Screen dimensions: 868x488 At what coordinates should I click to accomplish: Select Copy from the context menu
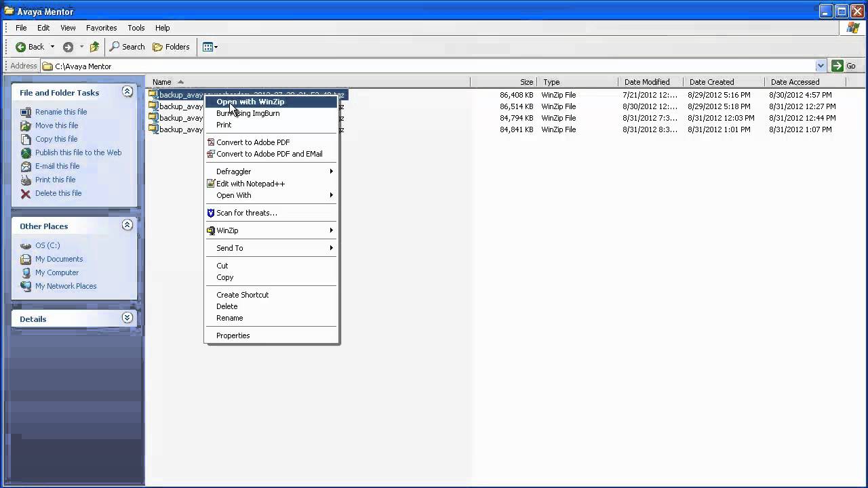pos(271,277)
